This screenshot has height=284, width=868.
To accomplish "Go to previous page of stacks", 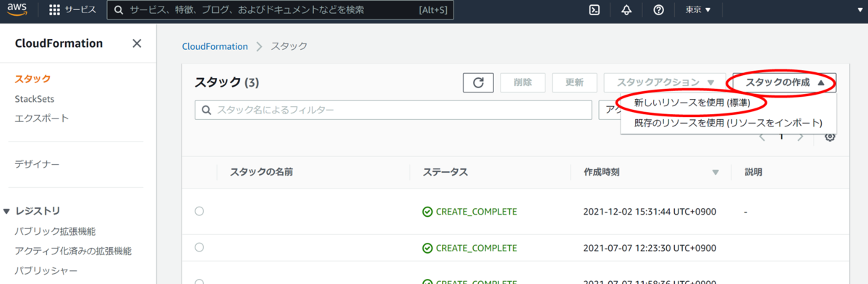I will [762, 137].
